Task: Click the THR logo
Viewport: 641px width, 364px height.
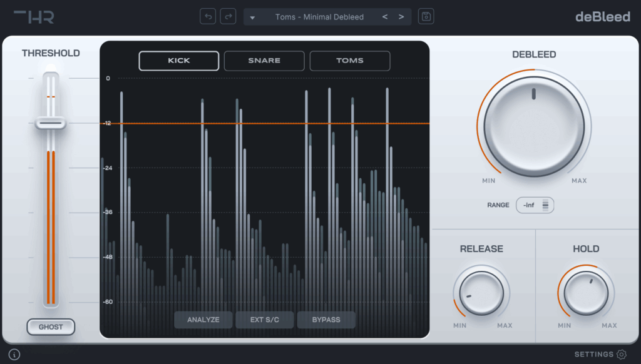Action: pos(34,16)
